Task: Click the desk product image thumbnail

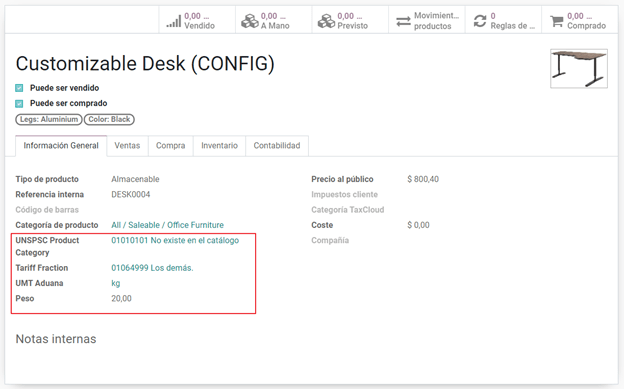Action: point(579,68)
